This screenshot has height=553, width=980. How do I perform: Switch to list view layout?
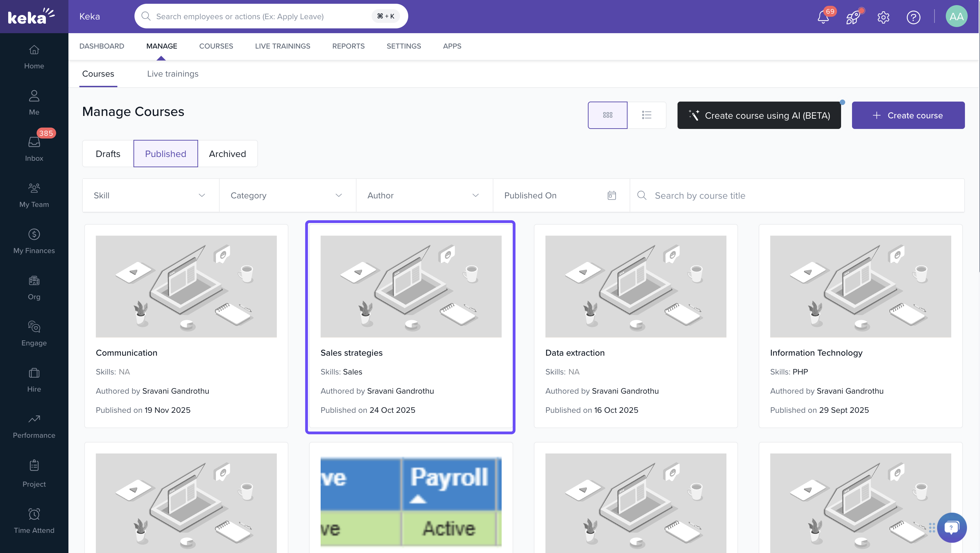pos(646,115)
